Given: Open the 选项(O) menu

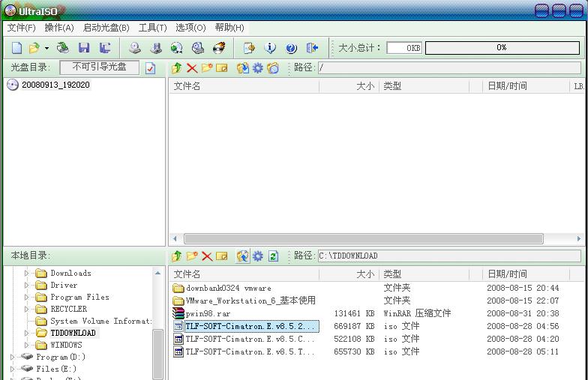Looking at the screenshot, I should coord(190,28).
